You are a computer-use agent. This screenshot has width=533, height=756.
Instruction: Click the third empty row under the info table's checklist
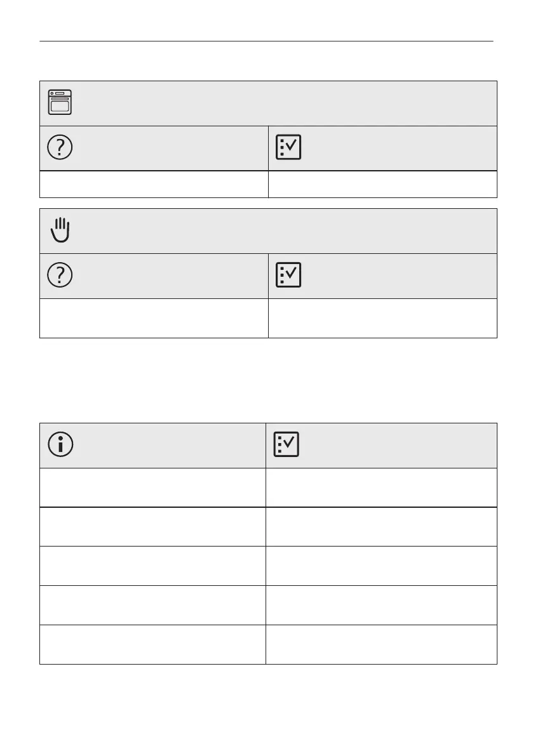381,566
